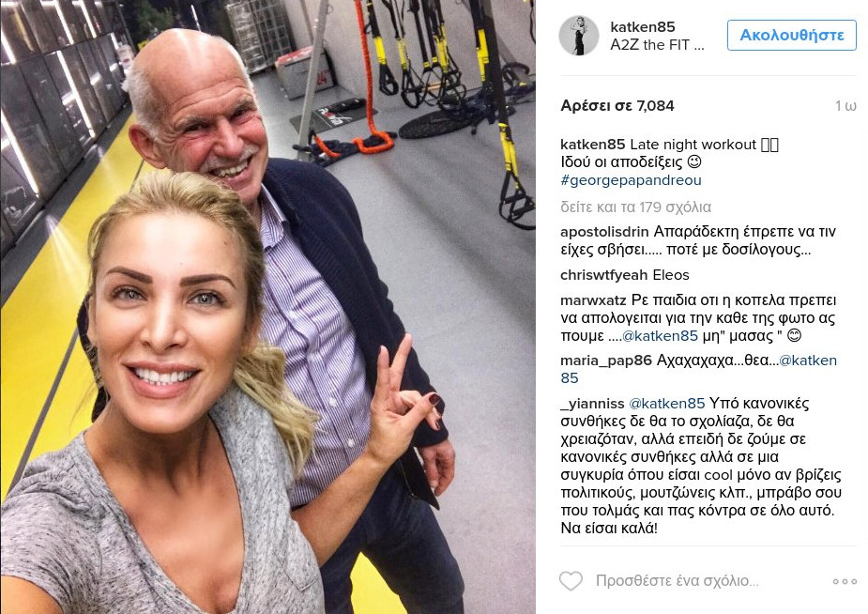868x614 pixels.
Task: Click the selfie photo of the post
Action: 268,307
